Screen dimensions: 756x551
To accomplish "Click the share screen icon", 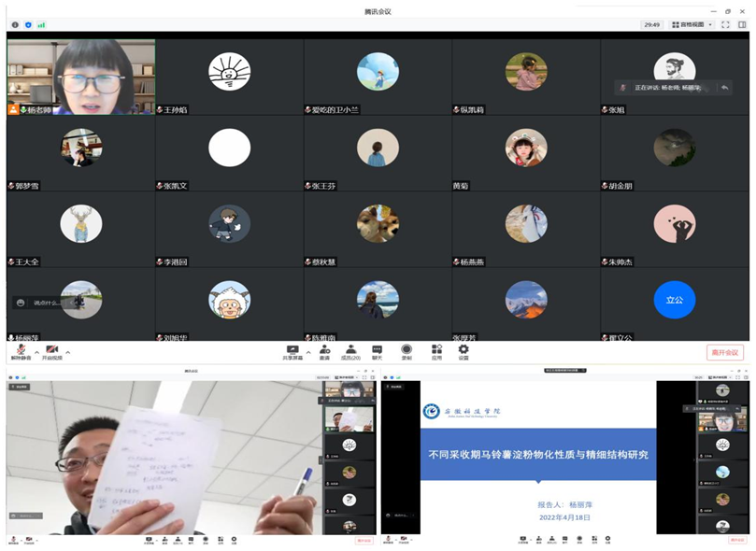I will (292, 349).
